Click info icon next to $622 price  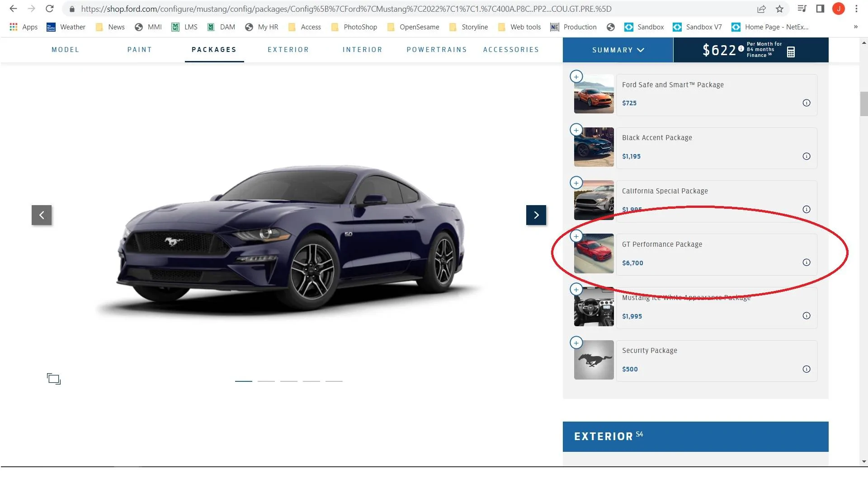click(x=741, y=48)
